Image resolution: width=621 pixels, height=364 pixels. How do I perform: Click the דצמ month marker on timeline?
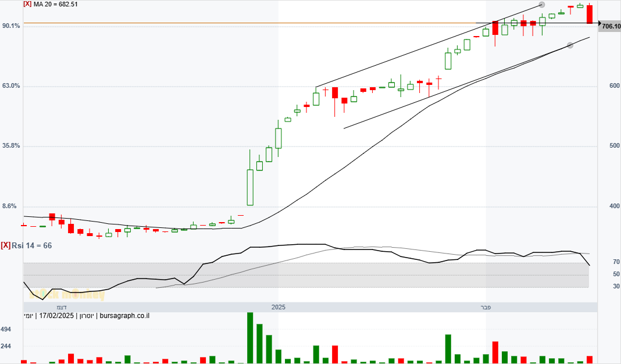click(x=62, y=308)
